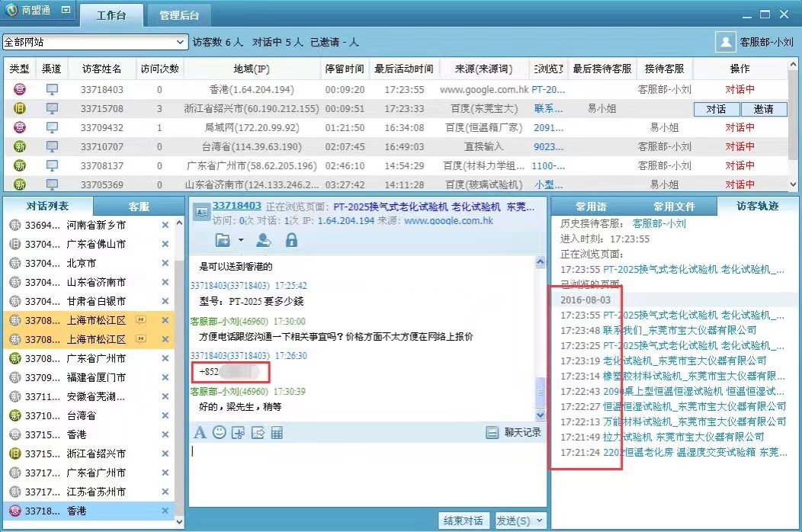Open visitor ID 33718403 link in chat header
Viewport: 802px width, 532px height.
pos(236,205)
